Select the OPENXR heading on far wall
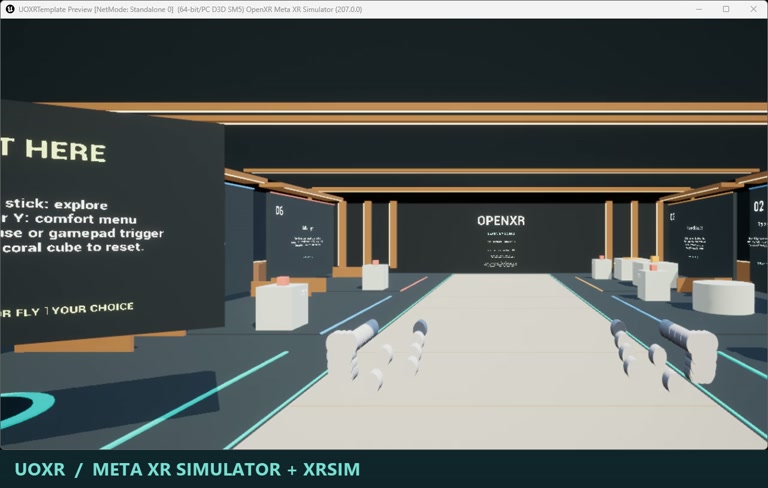Viewport: 768px width, 488px height. [x=501, y=220]
